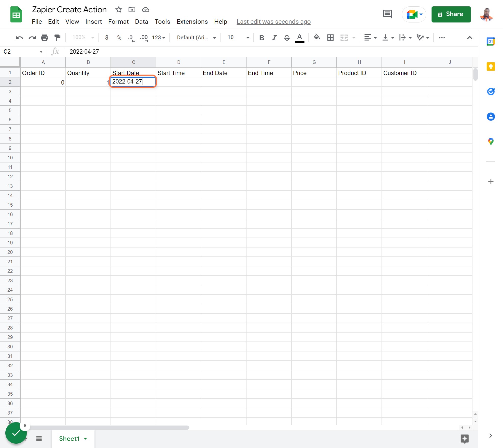Open the File menu
The height and width of the screenshot is (448, 503).
[x=37, y=22]
